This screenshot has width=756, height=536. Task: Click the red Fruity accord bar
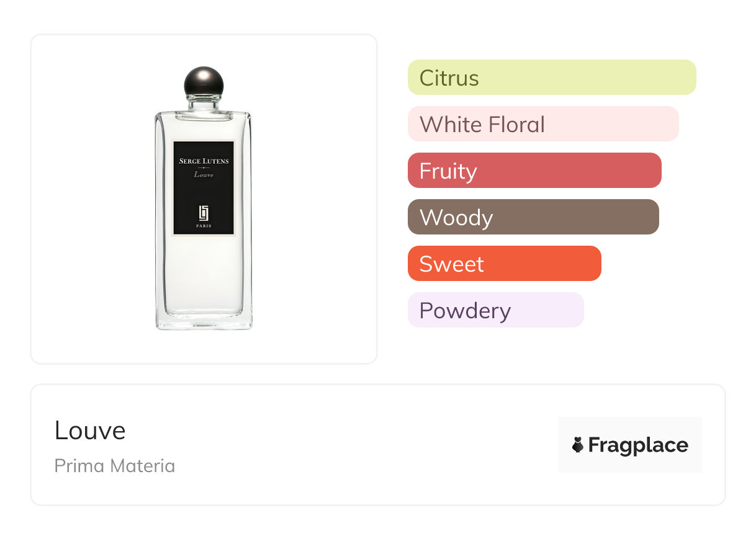(534, 171)
